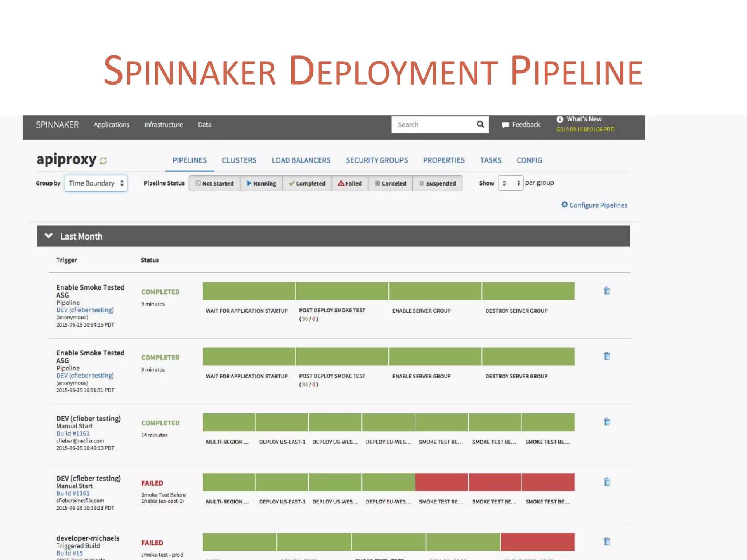The width and height of the screenshot is (747, 560).
Task: Click the 14 minutes duration text
Action: pos(154,435)
